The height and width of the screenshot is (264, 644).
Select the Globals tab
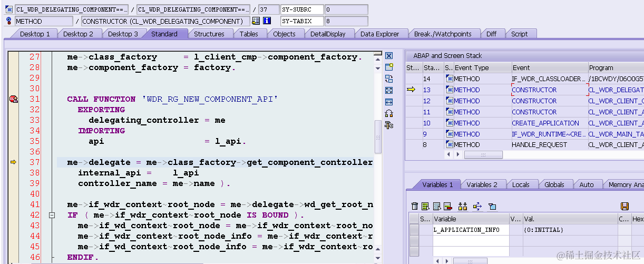(x=554, y=184)
